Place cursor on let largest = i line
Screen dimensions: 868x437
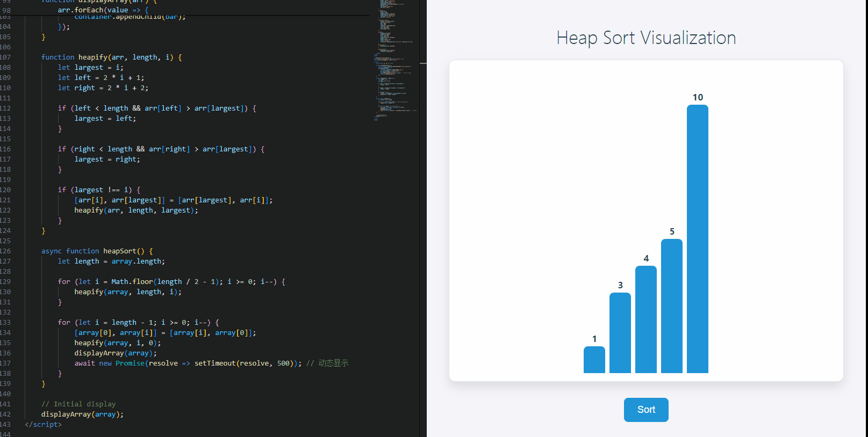(90, 67)
